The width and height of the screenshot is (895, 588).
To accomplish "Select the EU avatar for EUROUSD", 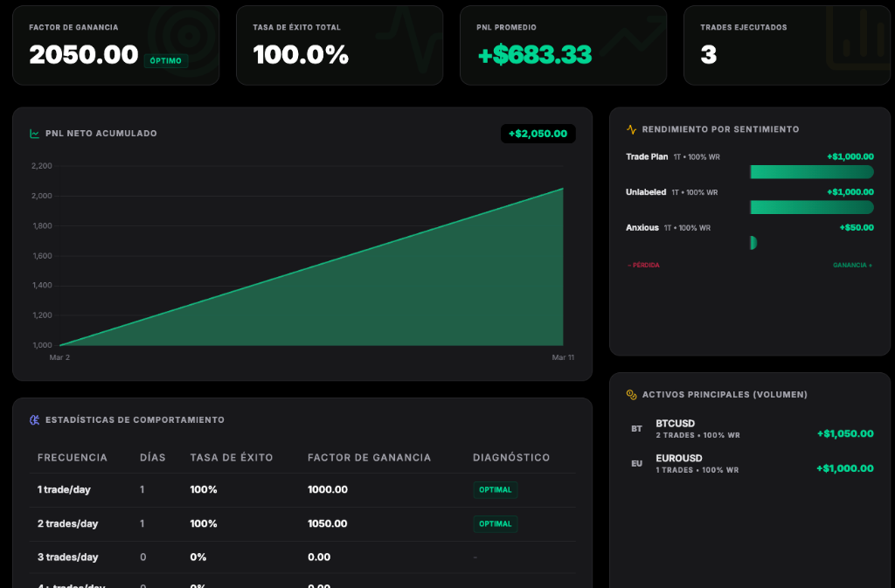I will coord(635,463).
